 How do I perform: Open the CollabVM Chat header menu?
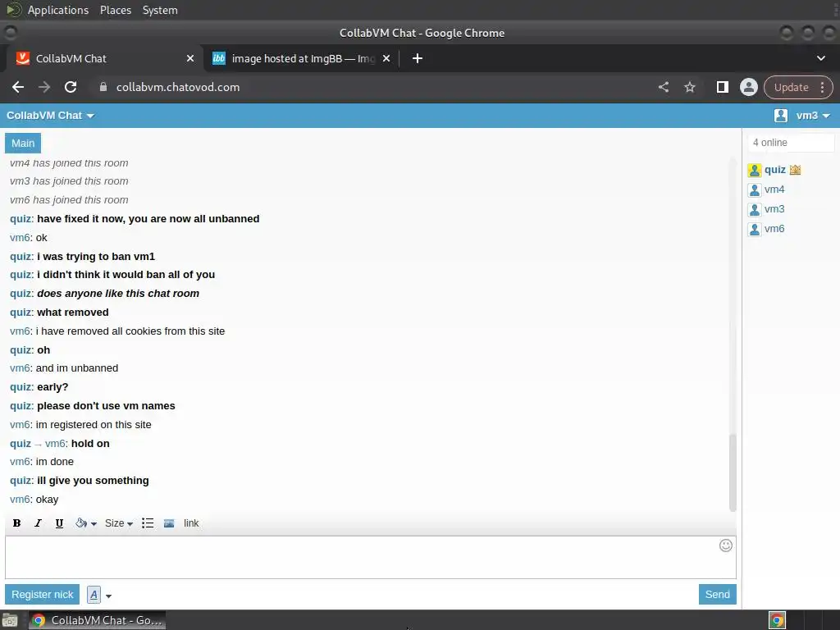tap(50, 116)
